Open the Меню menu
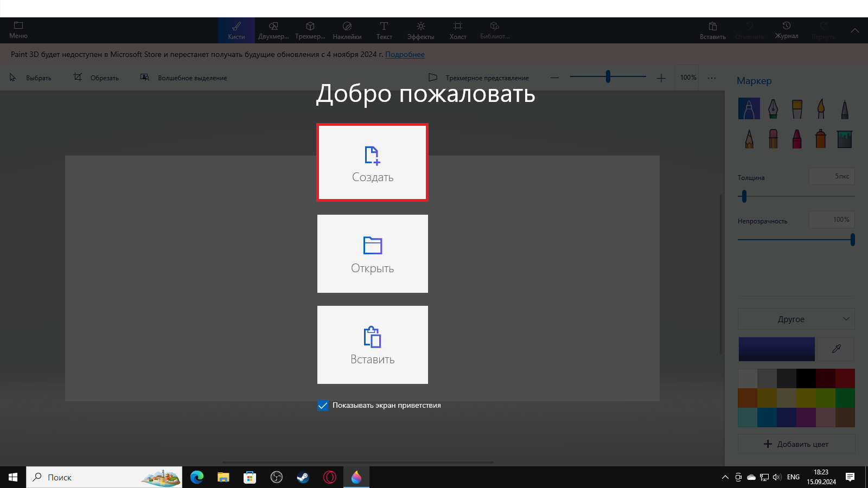The height and width of the screenshot is (488, 868). pos(18,30)
